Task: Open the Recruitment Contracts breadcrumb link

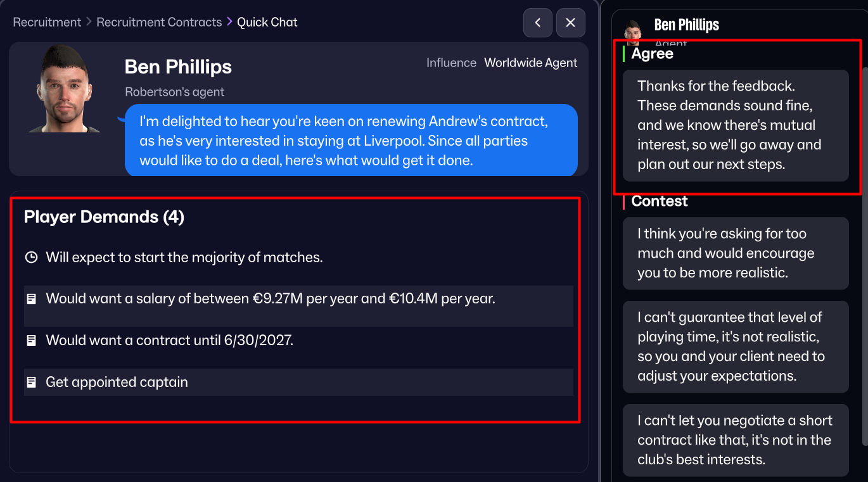Action: click(159, 22)
